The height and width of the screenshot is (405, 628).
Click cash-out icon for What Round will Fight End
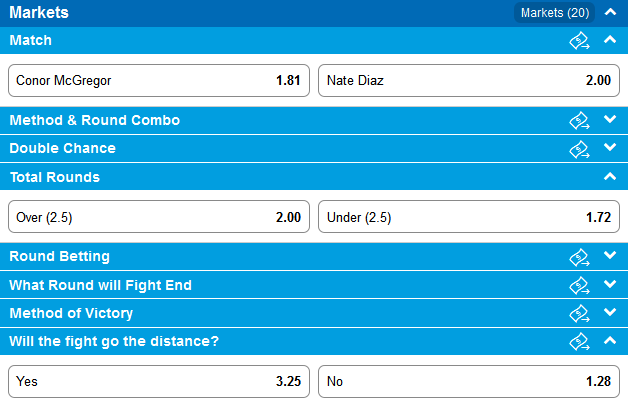pyautogui.click(x=579, y=285)
